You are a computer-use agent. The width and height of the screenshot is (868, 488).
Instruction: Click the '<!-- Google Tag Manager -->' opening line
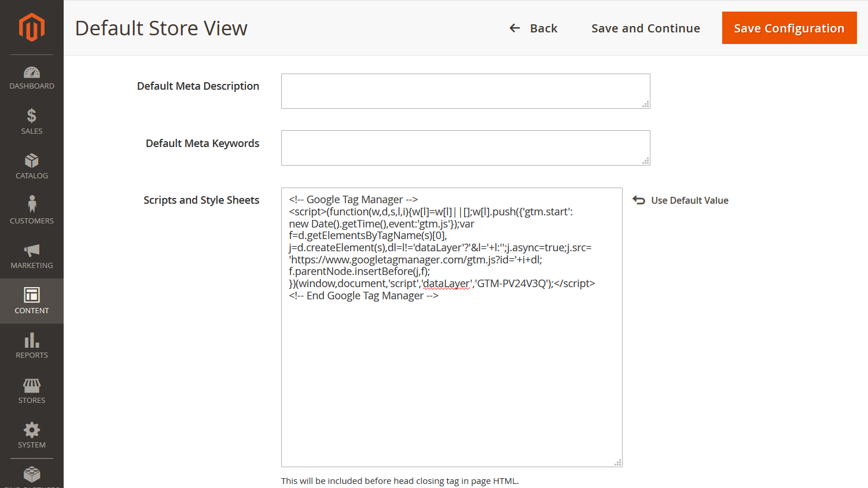[x=353, y=200]
